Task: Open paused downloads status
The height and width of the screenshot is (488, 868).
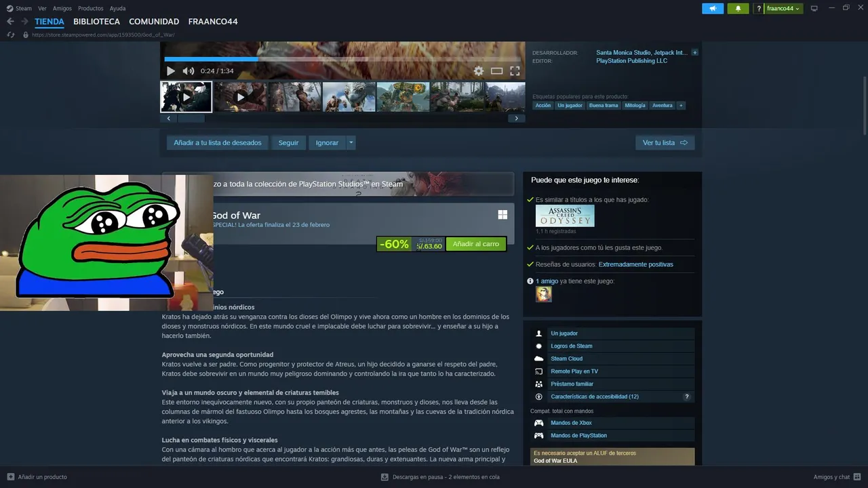Action: coord(440,477)
